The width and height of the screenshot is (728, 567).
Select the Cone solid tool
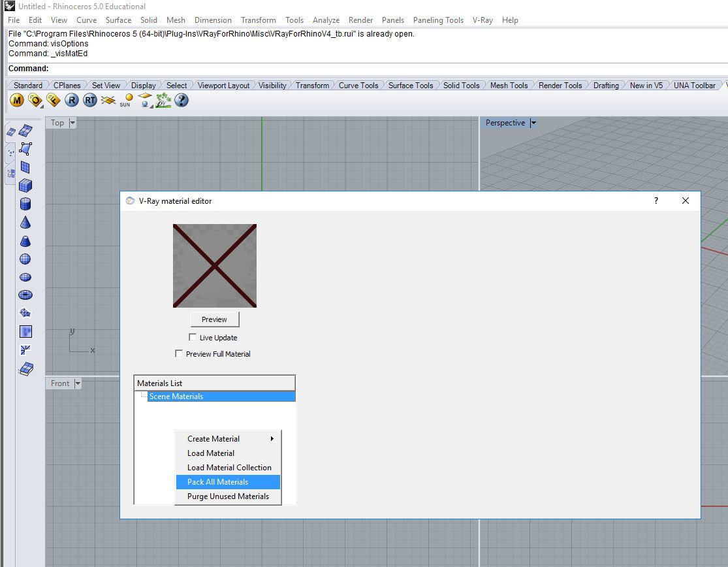pos(25,223)
